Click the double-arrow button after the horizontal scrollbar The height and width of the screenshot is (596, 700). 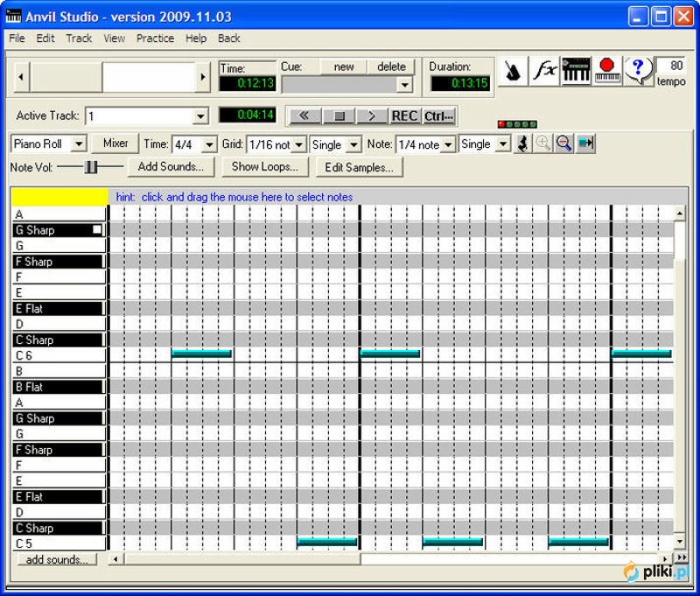click(x=682, y=558)
